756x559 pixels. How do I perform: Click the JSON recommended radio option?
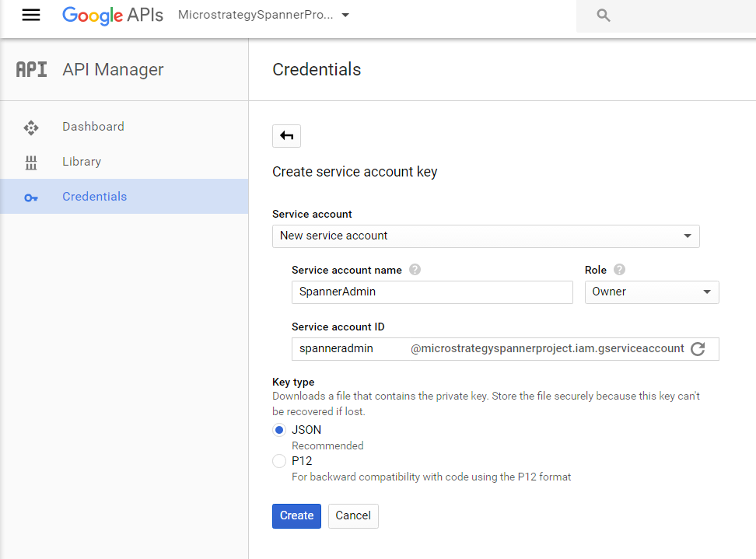tap(278, 429)
